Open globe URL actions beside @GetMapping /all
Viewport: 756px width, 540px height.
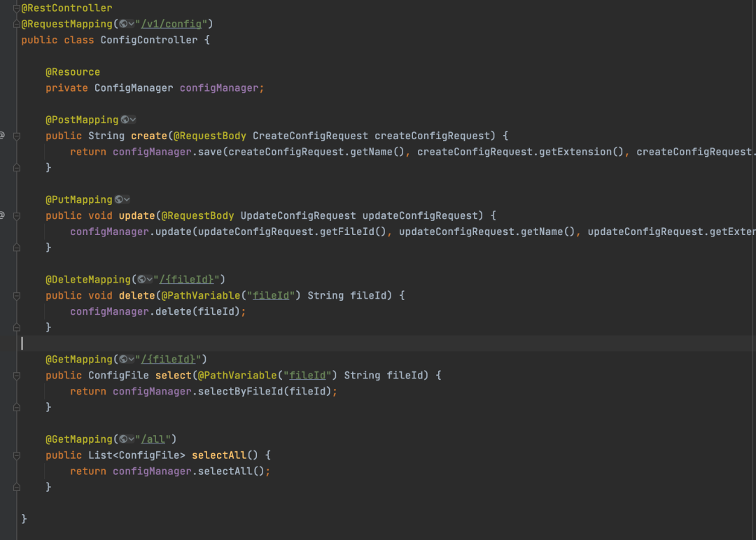[127, 440]
